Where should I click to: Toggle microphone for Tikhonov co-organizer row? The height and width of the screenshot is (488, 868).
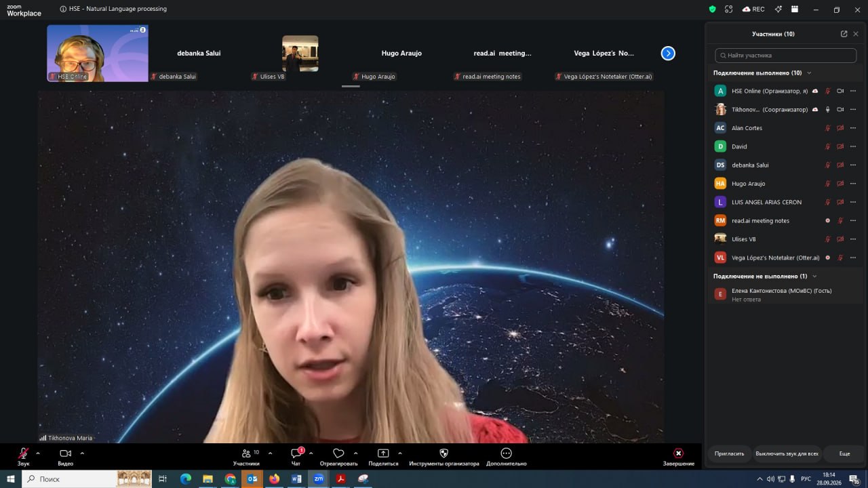click(827, 110)
